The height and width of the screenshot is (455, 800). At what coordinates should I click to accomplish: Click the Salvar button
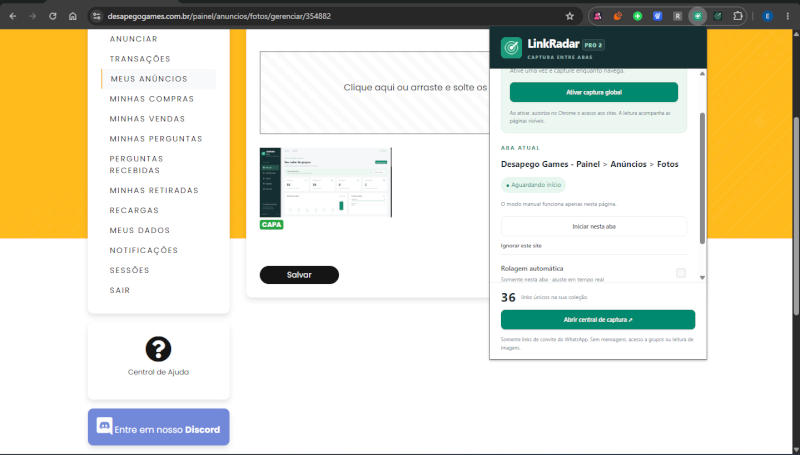click(x=299, y=275)
